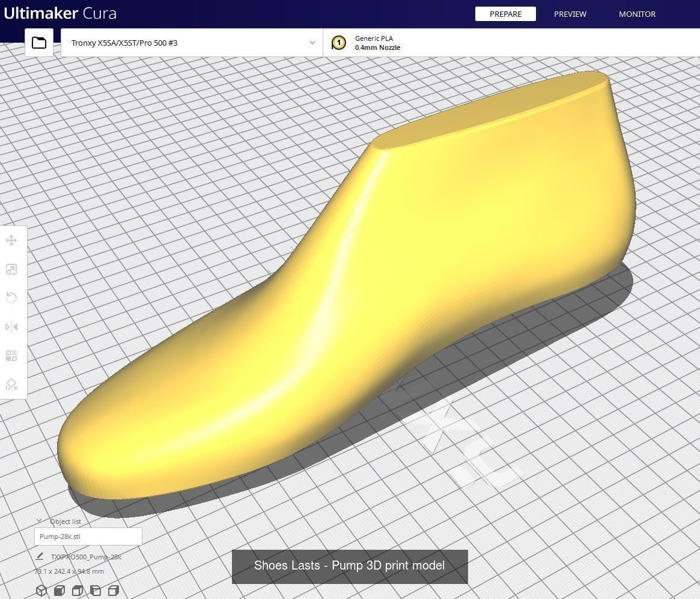The height and width of the screenshot is (599, 700).
Task: Select the Scale tool
Action: pos(11,269)
